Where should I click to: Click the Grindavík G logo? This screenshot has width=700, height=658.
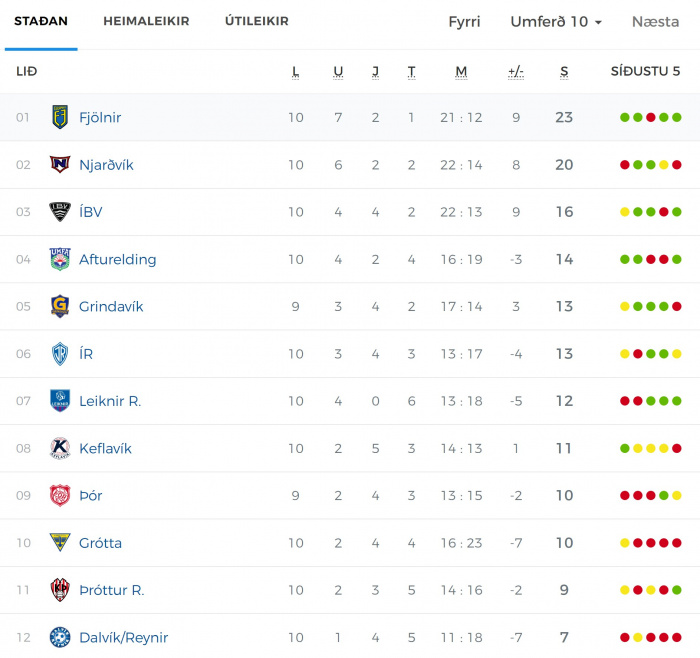[x=60, y=306]
